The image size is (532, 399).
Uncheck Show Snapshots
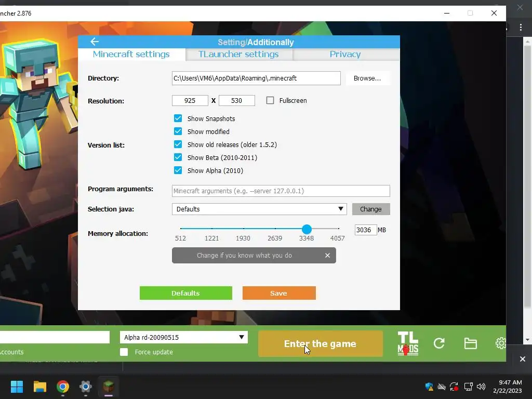(x=178, y=118)
